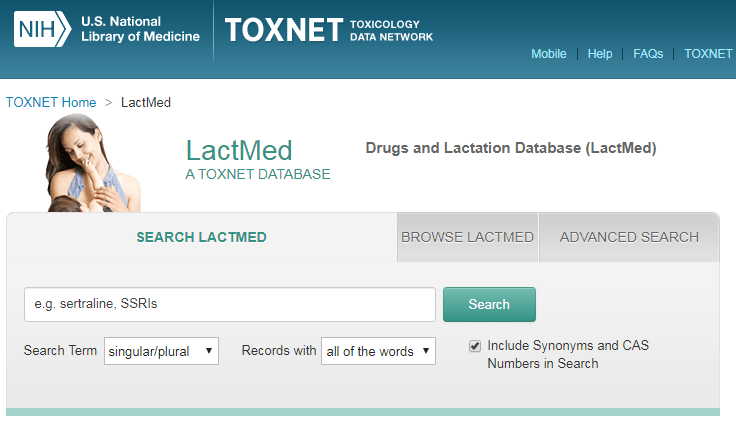Click LactMed breadcrumb text
736x425 pixels.
(146, 102)
